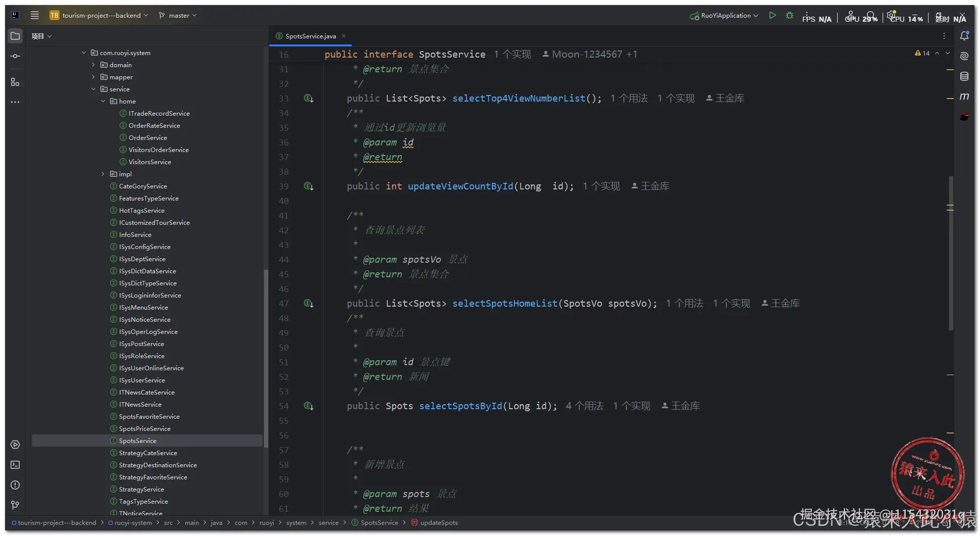Close the SpotsService.java tab
Screen dimensions: 980x536
[x=344, y=36]
